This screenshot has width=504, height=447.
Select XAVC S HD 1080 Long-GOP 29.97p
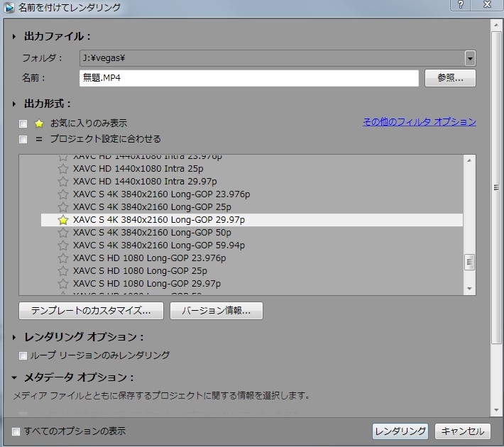click(x=252, y=284)
